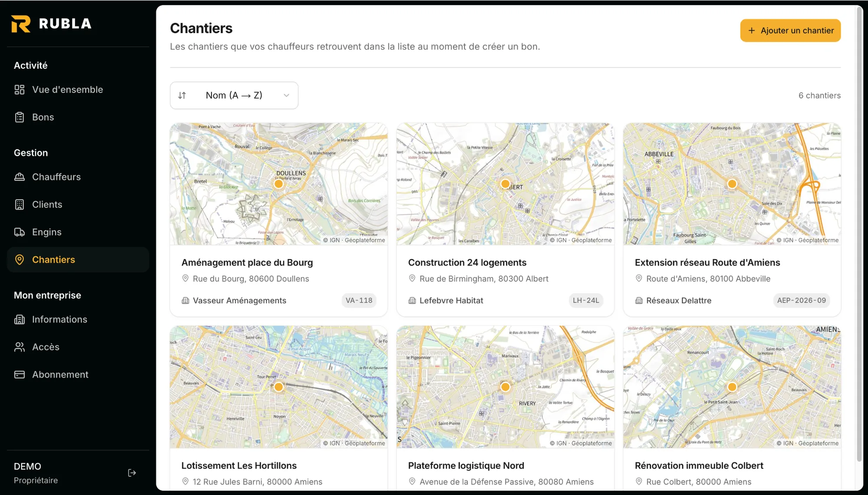Click the Accès users icon

click(x=20, y=347)
